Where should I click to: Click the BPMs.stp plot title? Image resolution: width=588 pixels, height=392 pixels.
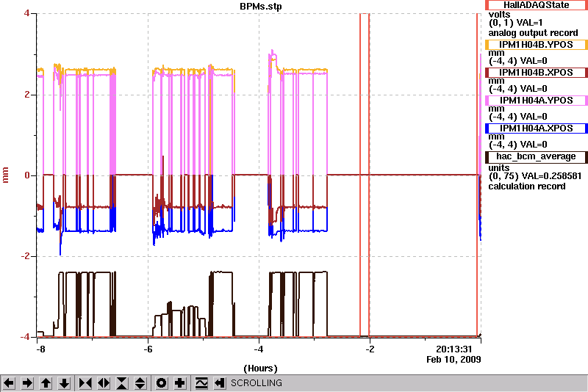point(260,7)
